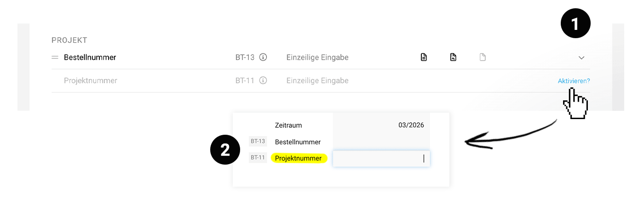Click the drag handle beside Bestellnummer

click(x=55, y=57)
